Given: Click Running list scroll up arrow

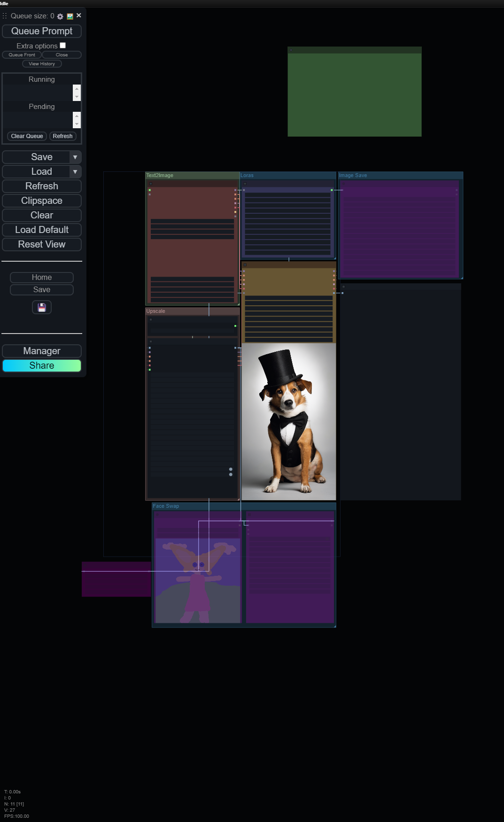Looking at the screenshot, I should tap(77, 89).
